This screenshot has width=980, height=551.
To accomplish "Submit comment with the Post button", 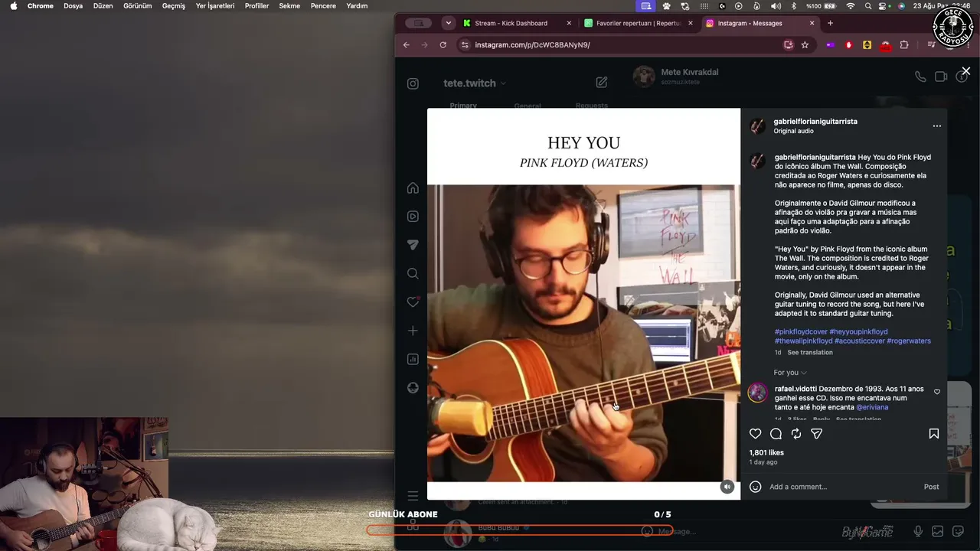I will point(931,487).
